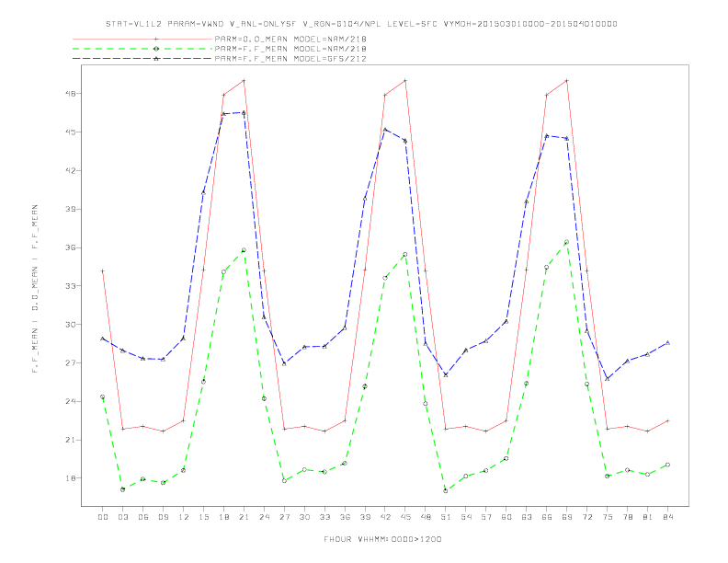Click x-axis tick label 03

(x=122, y=517)
